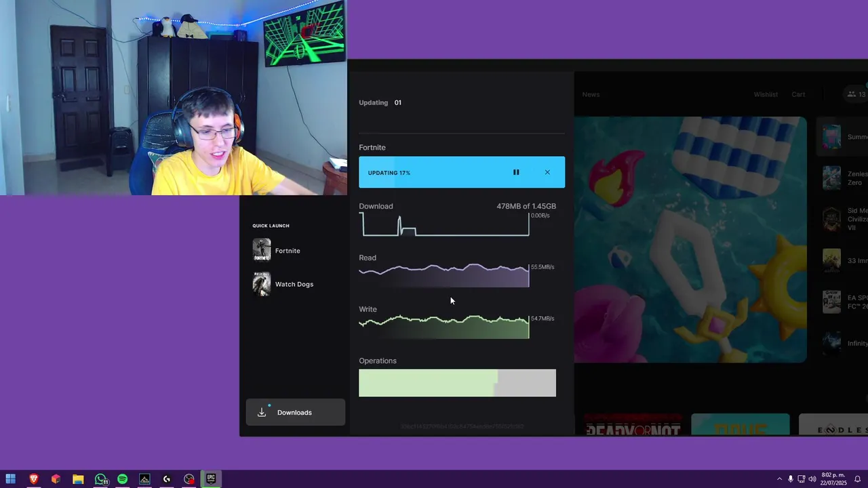Open Spotify from the taskbar
The height and width of the screenshot is (488, 868).
[x=122, y=479]
